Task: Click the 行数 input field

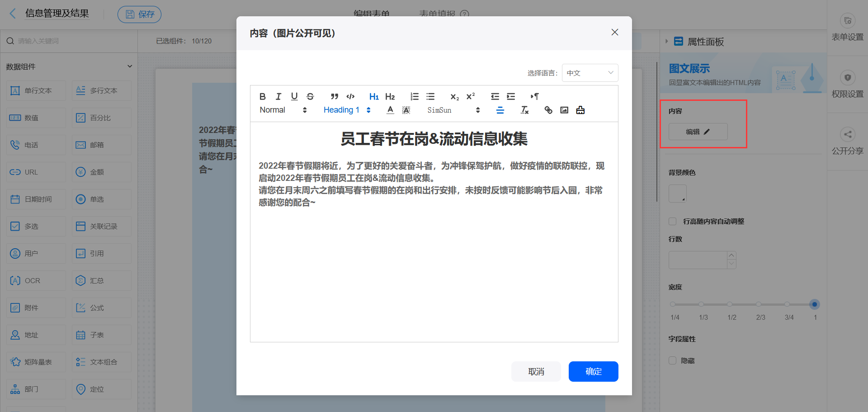Action: pyautogui.click(x=698, y=260)
